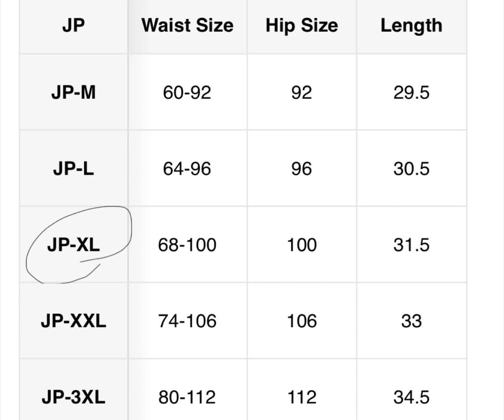Click the 80-112 waist size cell
Image resolution: width=504 pixels, height=420 pixels.
pos(187,397)
